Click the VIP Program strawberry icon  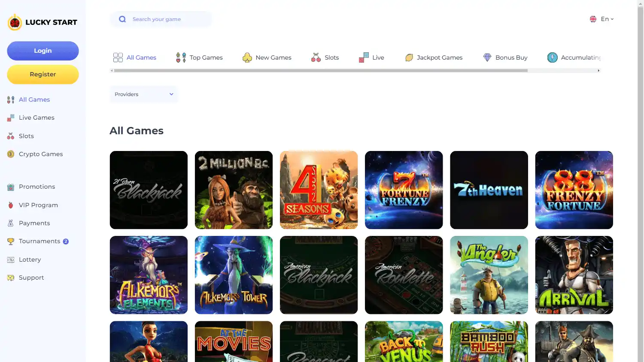tap(11, 205)
